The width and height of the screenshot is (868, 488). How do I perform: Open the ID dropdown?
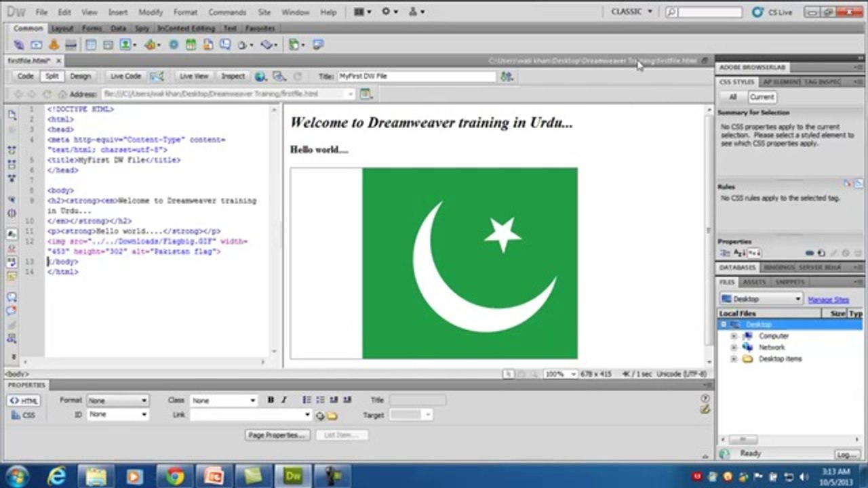(x=117, y=414)
